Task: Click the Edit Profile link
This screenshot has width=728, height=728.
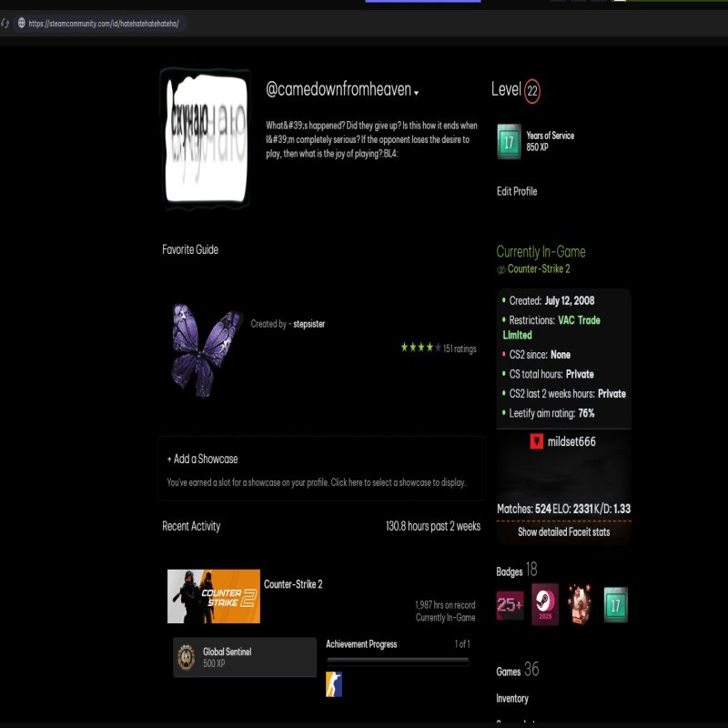Action: (516, 192)
